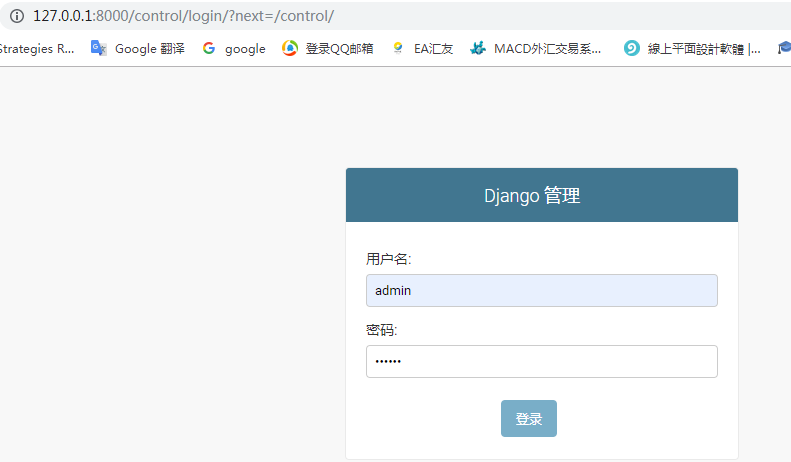Open the EA汇友 bookmark label
Screen dimensions: 791x462
point(433,49)
